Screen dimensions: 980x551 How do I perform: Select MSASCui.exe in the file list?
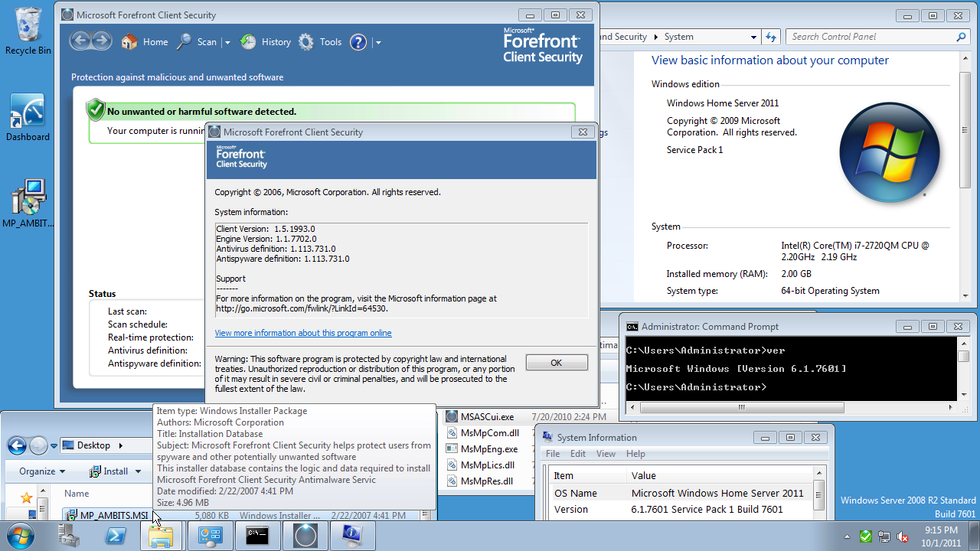[487, 417]
